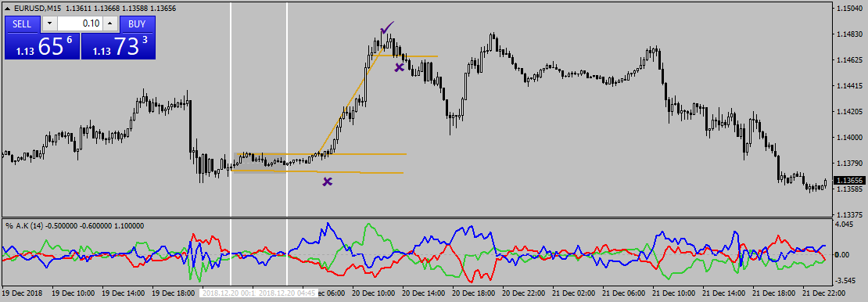Select the purple X mark near the price peak
The height and width of the screenshot is (302, 868).
click(399, 67)
